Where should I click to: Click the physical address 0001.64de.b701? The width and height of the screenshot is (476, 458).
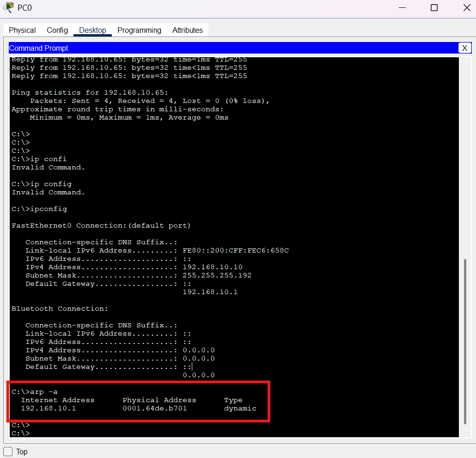point(154,408)
